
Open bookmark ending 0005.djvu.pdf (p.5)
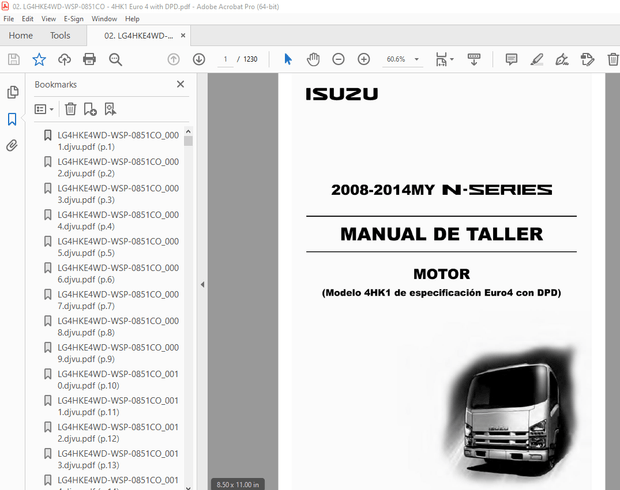[x=118, y=247]
